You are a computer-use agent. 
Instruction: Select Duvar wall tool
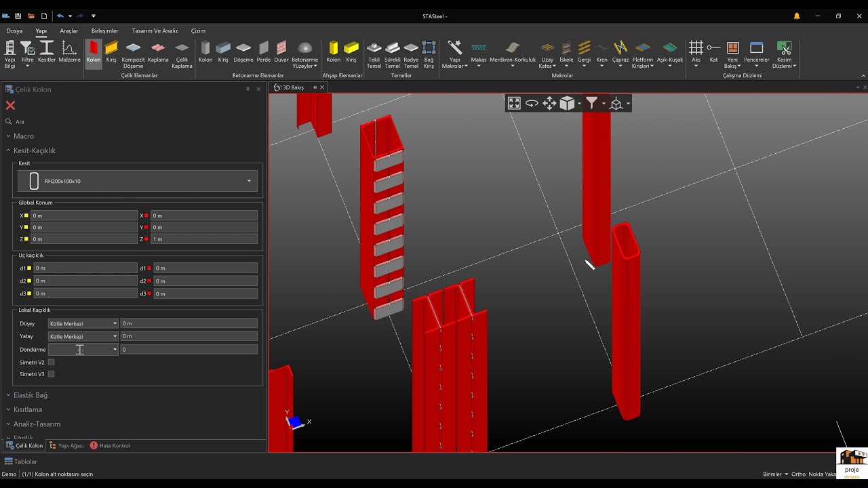pos(281,52)
